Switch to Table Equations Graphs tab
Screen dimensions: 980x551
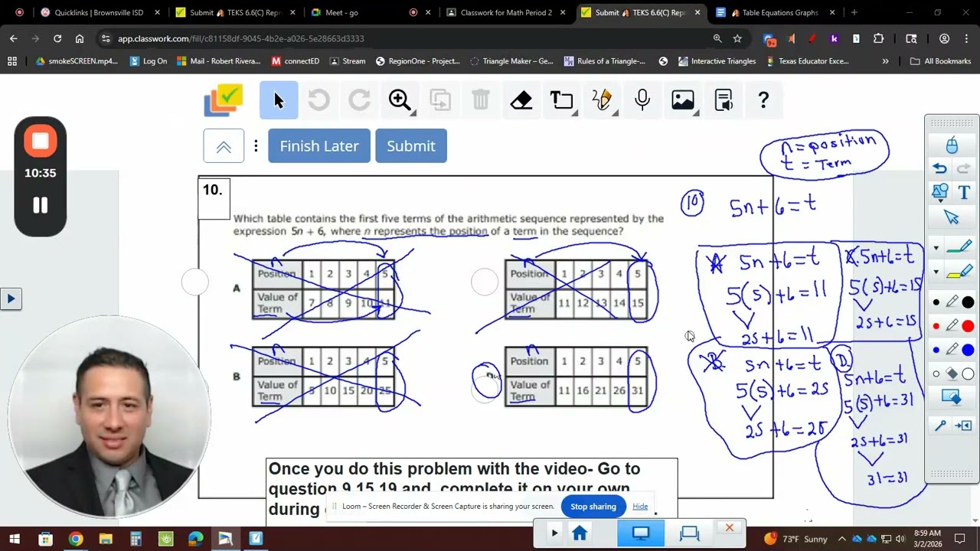776,12
